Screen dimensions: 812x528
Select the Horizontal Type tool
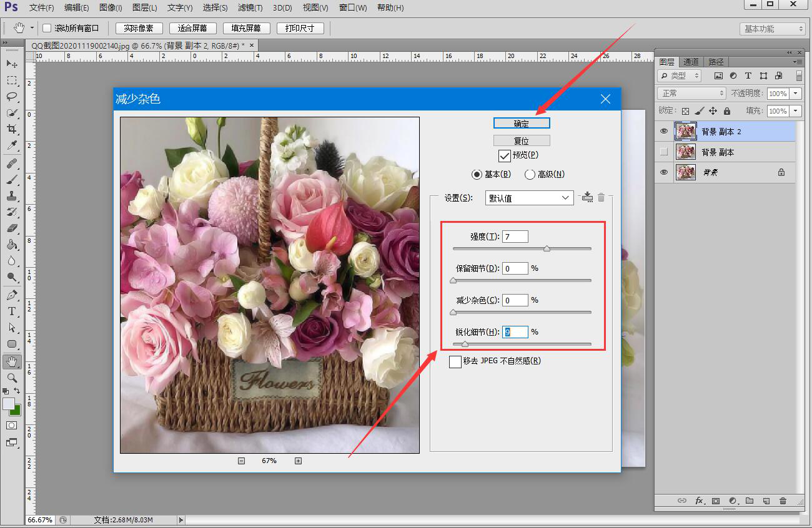[x=12, y=311]
